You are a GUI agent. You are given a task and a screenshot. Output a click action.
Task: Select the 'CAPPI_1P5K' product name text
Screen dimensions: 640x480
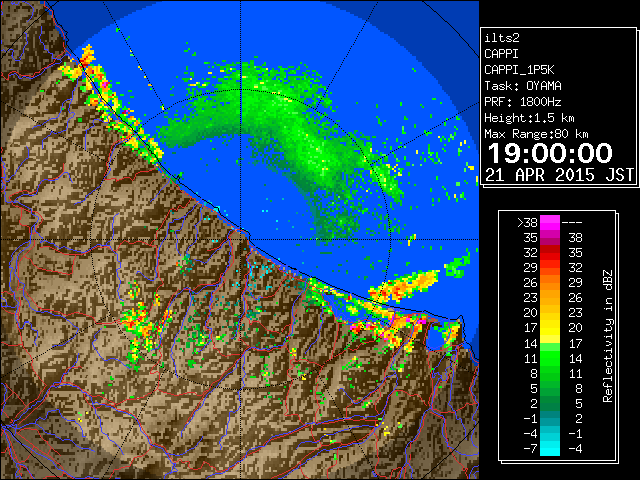point(519,70)
